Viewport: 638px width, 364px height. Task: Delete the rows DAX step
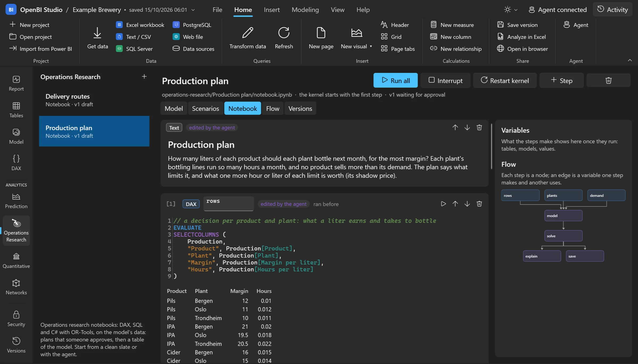479,204
